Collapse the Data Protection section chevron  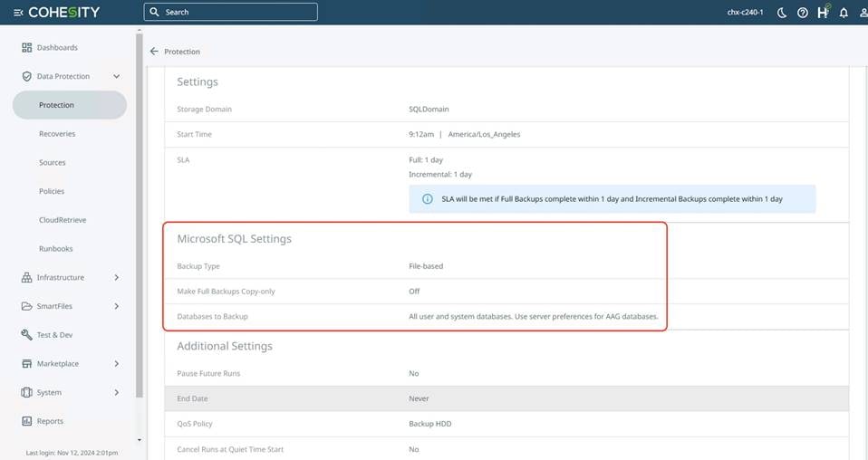click(116, 76)
